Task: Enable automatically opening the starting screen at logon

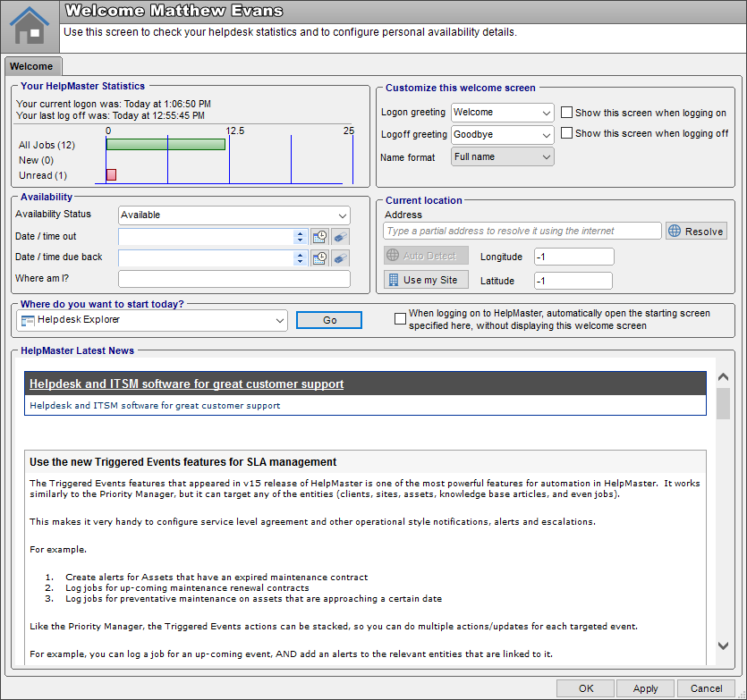Action: point(400,318)
